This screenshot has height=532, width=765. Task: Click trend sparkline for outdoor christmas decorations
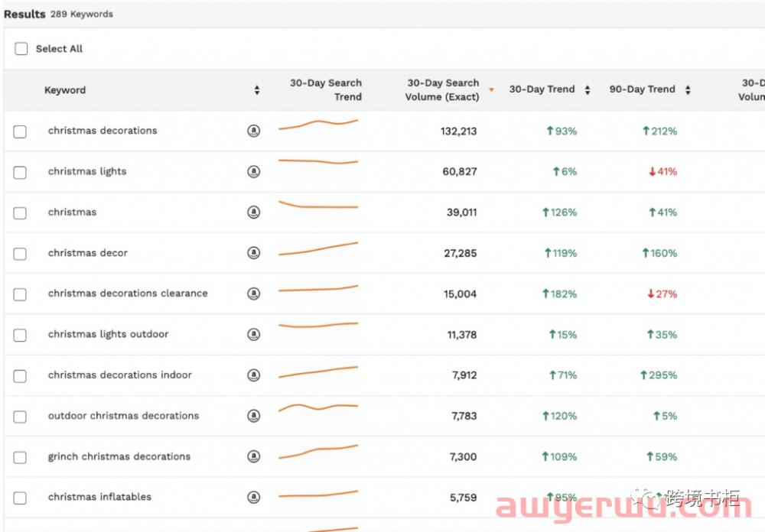pos(318,407)
